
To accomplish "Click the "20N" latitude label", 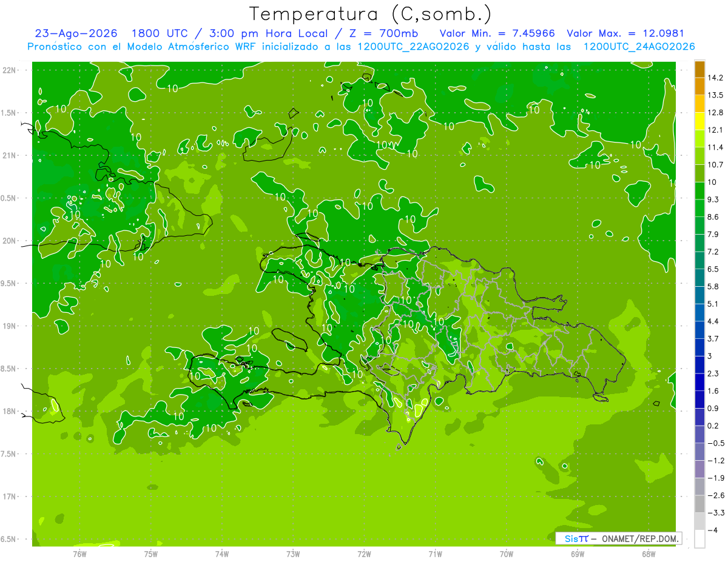I will (x=9, y=241).
